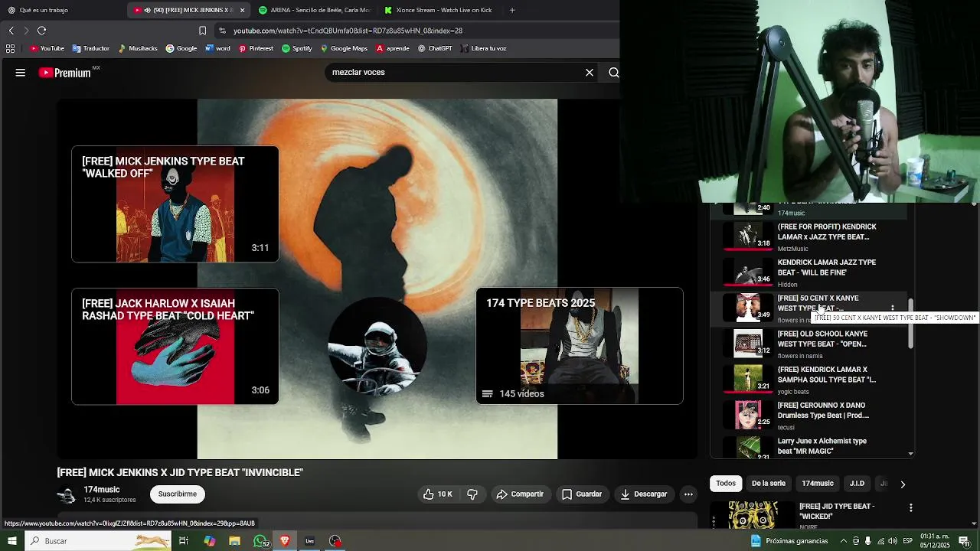980x551 pixels.
Task: Play 'OLD SCHOOL KANYE WEST TYPE BEAT' item
Action: 808,344
